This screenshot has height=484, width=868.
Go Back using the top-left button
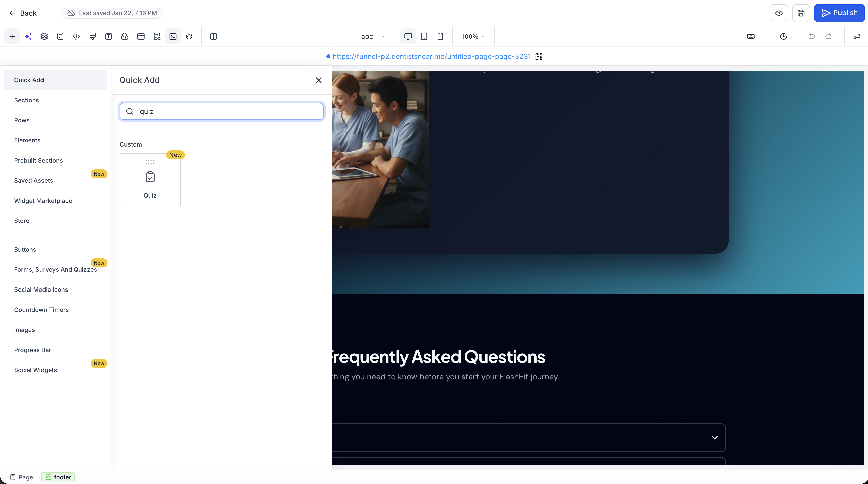click(x=23, y=13)
